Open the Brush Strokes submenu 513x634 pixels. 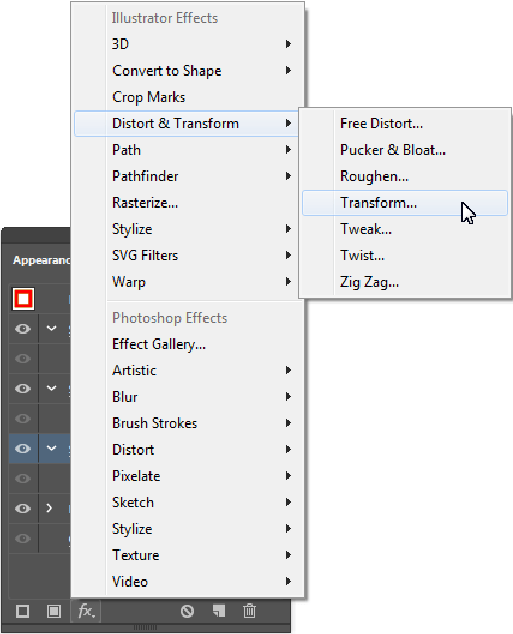pos(187,423)
